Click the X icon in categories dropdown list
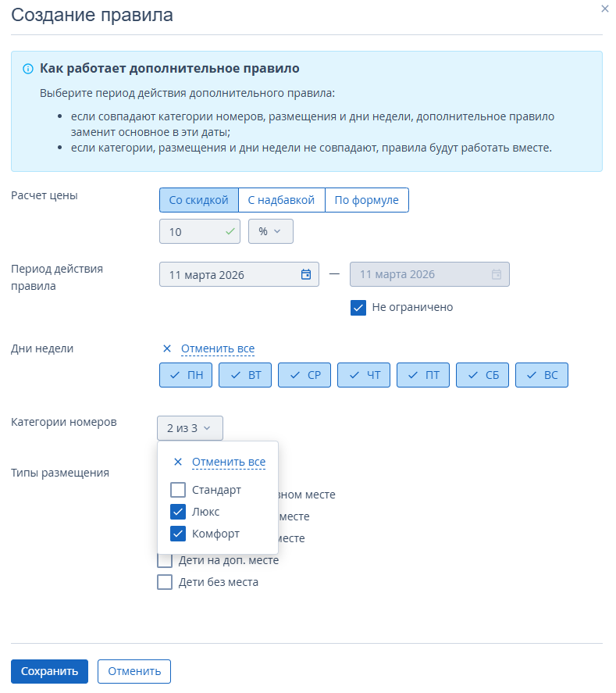Viewport: 616px width, 693px height. [x=177, y=462]
